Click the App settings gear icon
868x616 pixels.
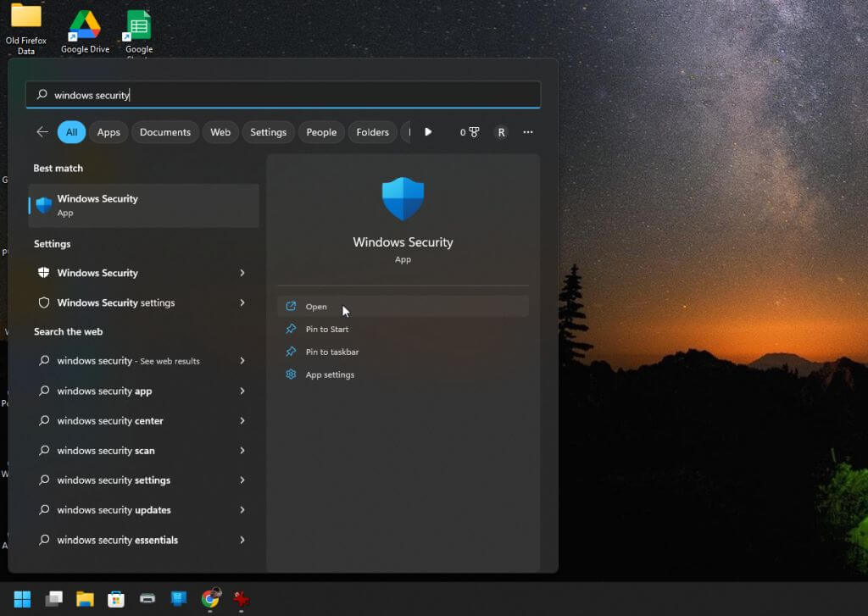[291, 375]
